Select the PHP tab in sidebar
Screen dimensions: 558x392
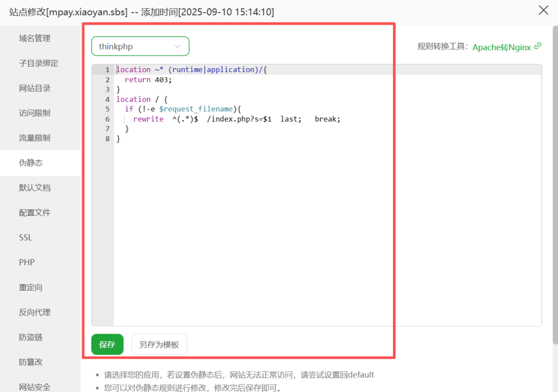(27, 262)
